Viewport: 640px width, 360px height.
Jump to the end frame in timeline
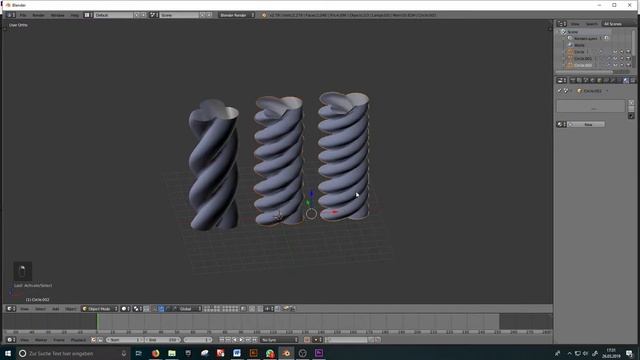[254, 340]
